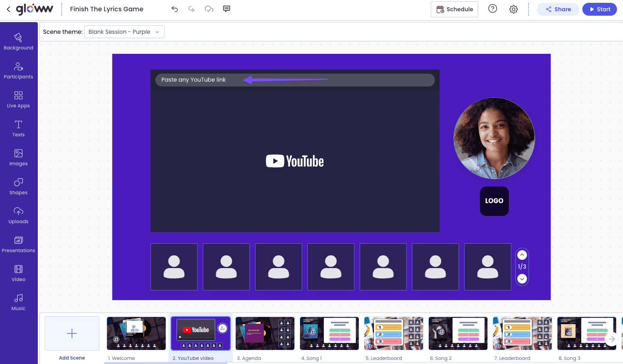Select the YouTube logo in the video player

tap(295, 161)
